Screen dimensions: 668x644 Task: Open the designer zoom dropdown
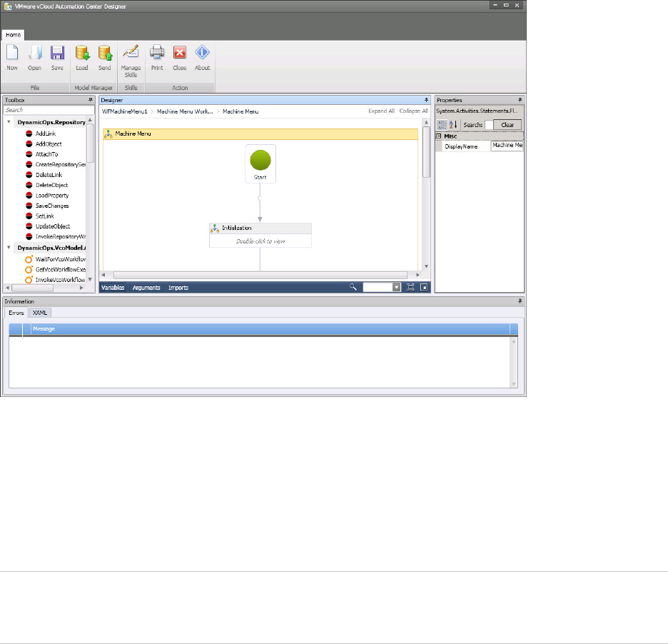pos(397,287)
